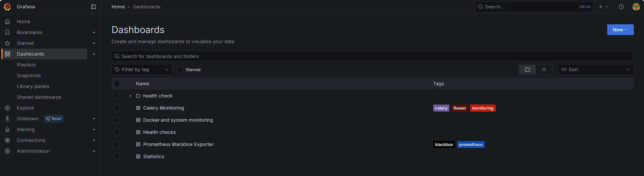Open the help question mark icon
644x176 pixels.
click(621, 7)
